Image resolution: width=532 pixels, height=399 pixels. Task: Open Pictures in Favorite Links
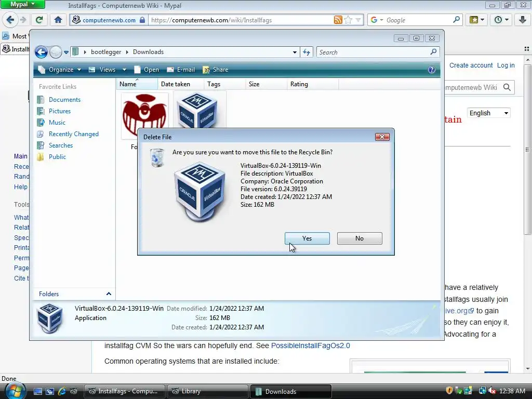pyautogui.click(x=59, y=111)
